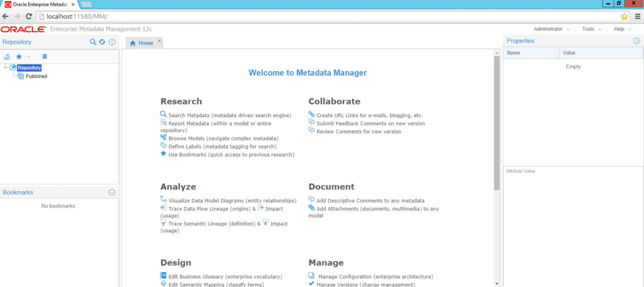644x287 pixels.
Task: Collapse the Repository tree node
Action: point(5,68)
